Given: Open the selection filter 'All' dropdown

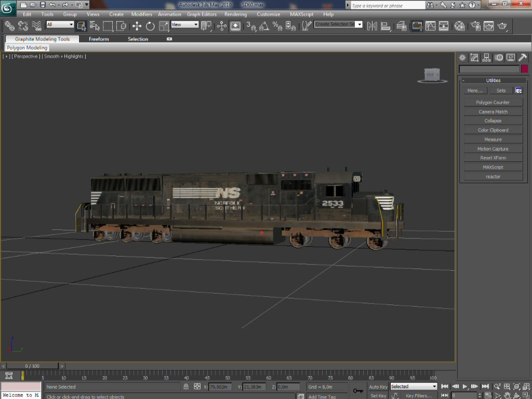Looking at the screenshot, I should (60, 24).
